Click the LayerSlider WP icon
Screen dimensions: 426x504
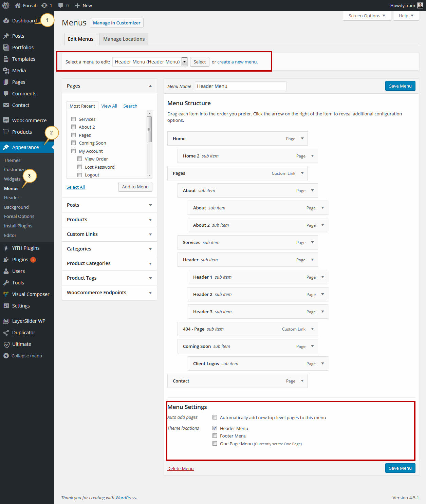click(x=6, y=321)
